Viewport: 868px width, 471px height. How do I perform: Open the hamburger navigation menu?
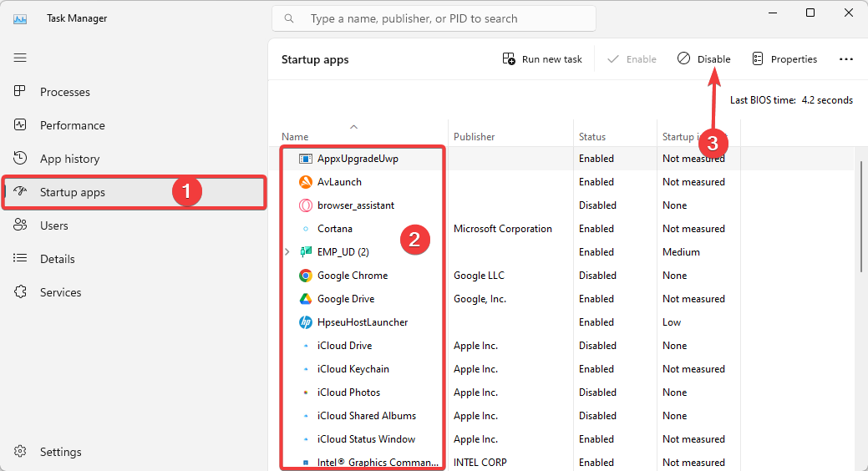coord(20,58)
